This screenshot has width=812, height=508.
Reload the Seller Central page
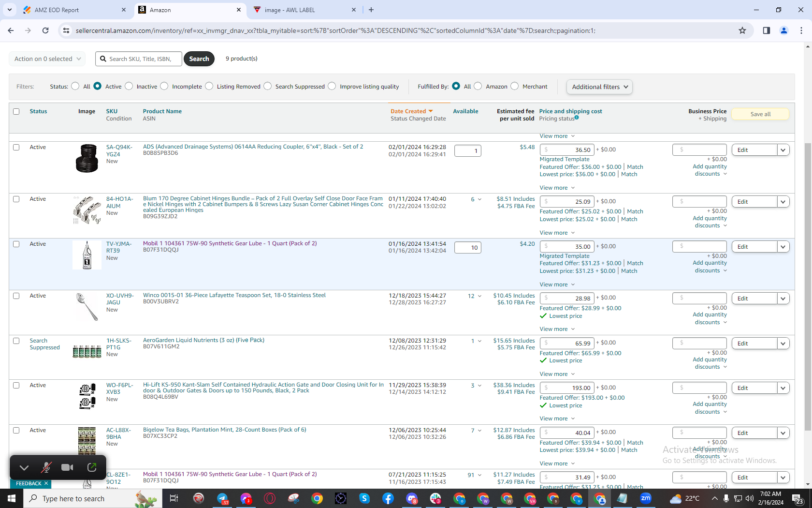[x=45, y=30]
